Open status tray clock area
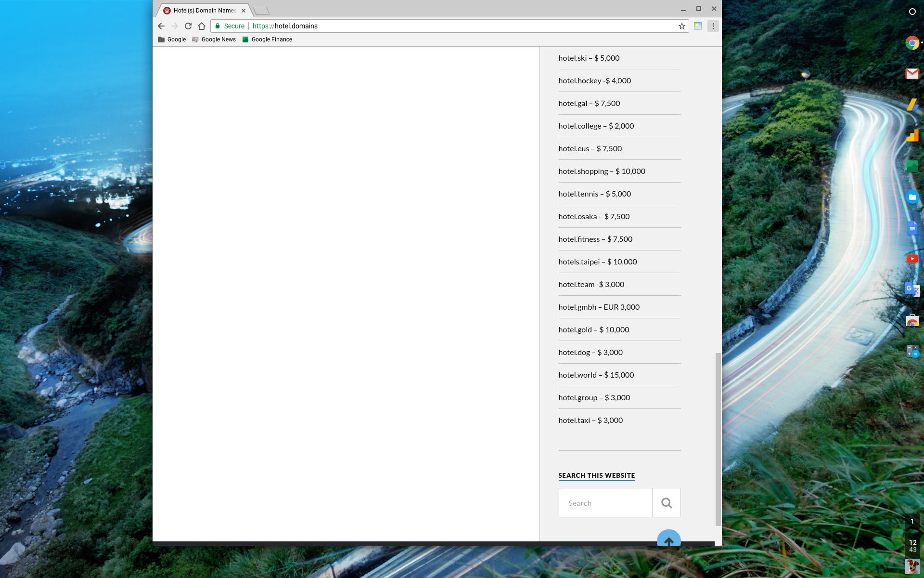The height and width of the screenshot is (578, 924). pos(912,546)
